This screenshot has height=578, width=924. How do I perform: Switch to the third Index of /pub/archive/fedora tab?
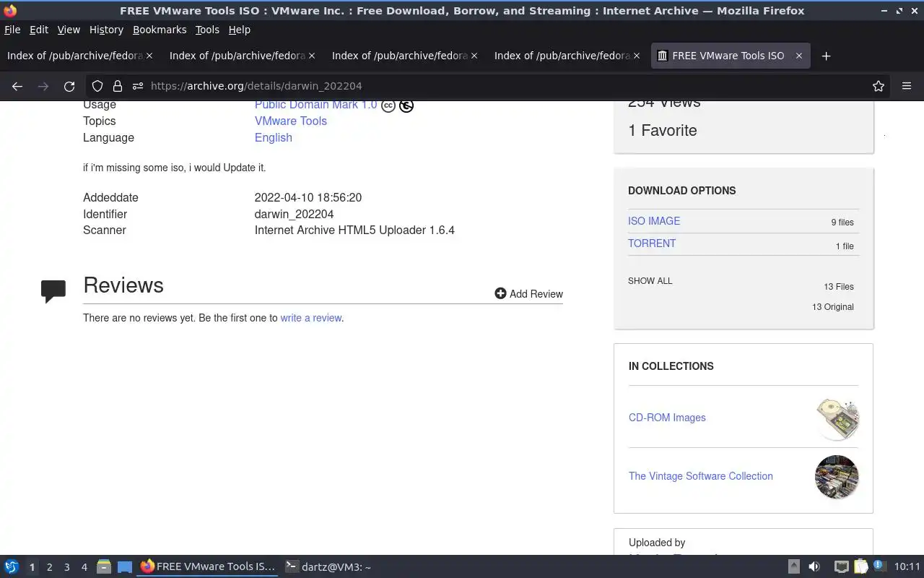[x=406, y=56]
